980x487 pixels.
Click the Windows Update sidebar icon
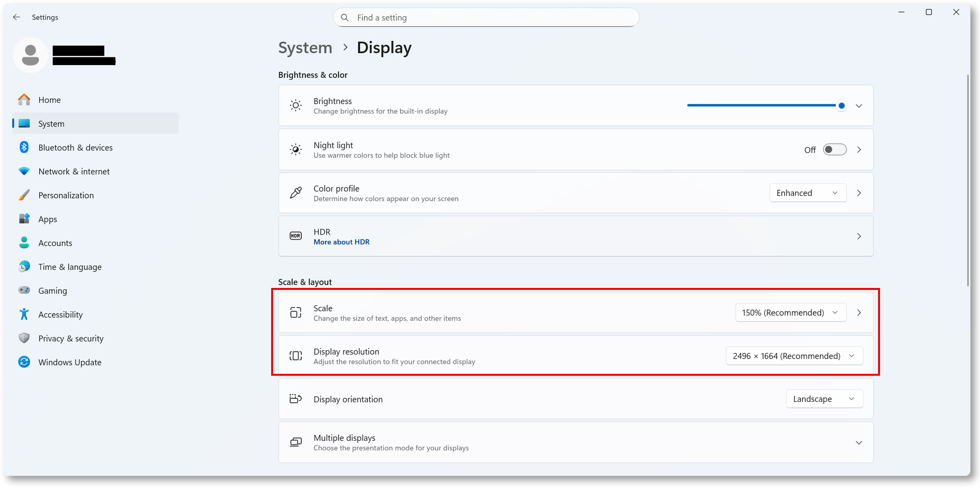[24, 362]
